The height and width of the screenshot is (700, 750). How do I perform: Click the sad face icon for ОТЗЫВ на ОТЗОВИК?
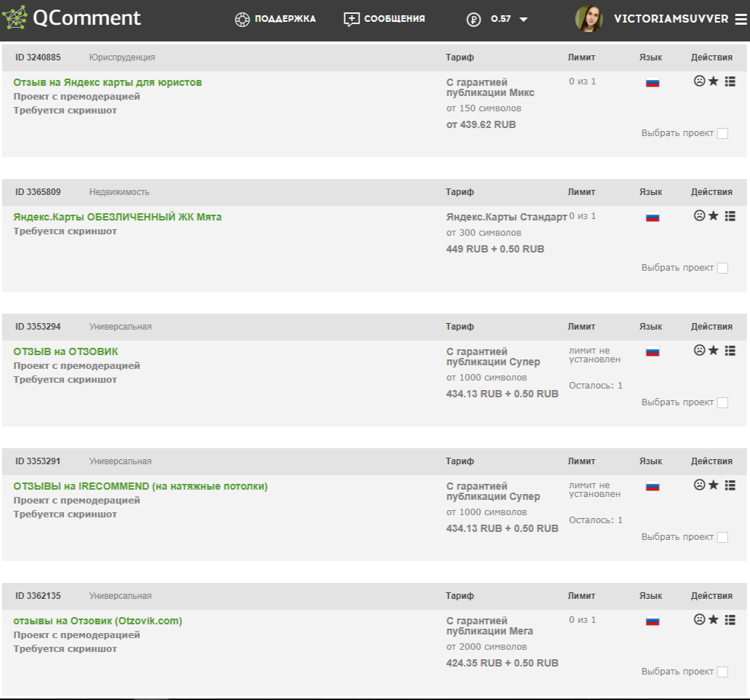point(699,350)
